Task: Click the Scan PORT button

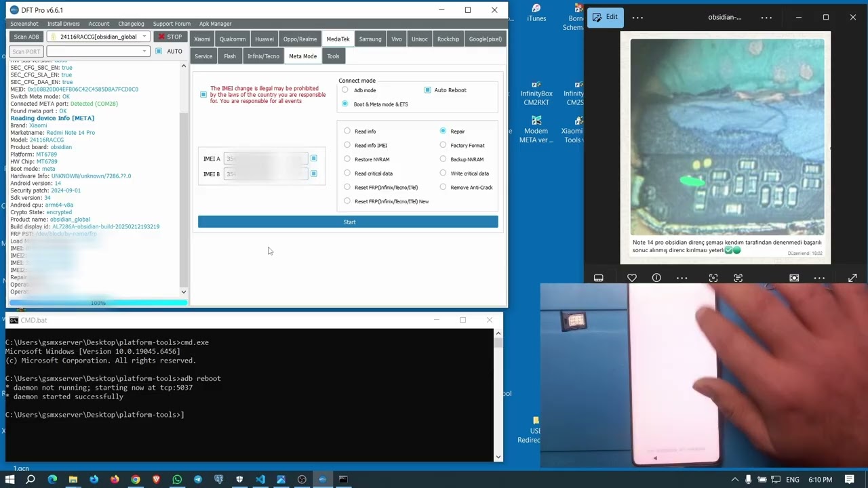Action: (x=26, y=52)
